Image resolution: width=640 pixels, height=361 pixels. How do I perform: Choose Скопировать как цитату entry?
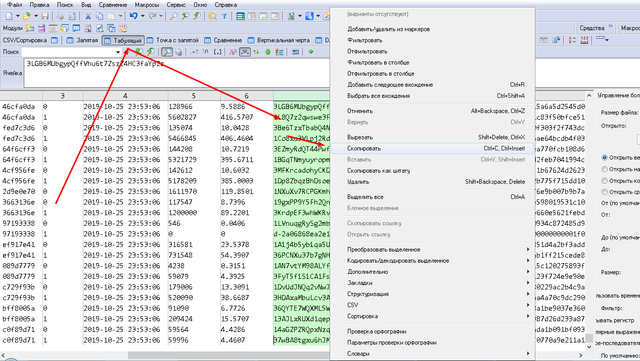pyautogui.click(x=432, y=171)
